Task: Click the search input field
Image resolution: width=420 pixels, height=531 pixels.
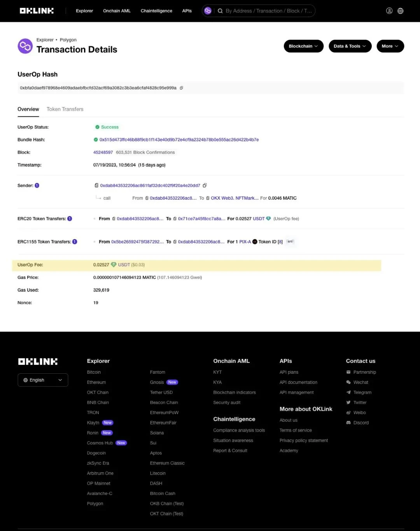Action: tap(268, 11)
